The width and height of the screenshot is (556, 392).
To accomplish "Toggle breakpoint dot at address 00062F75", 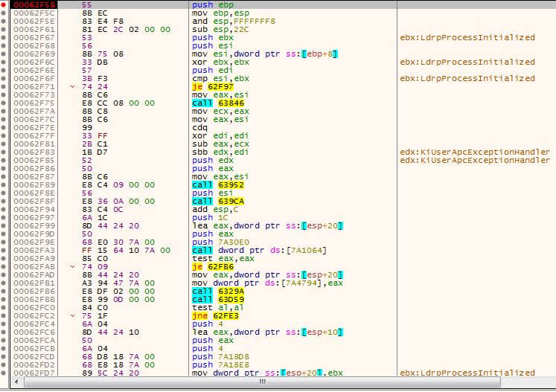I will point(3,103).
